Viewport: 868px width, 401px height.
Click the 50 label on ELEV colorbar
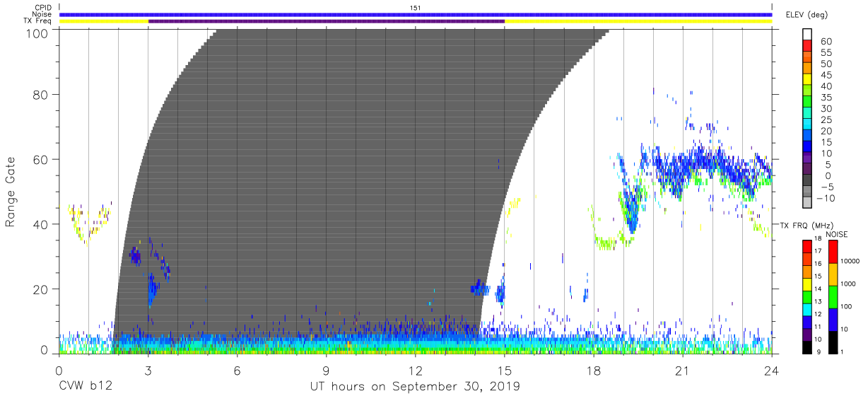coord(826,64)
